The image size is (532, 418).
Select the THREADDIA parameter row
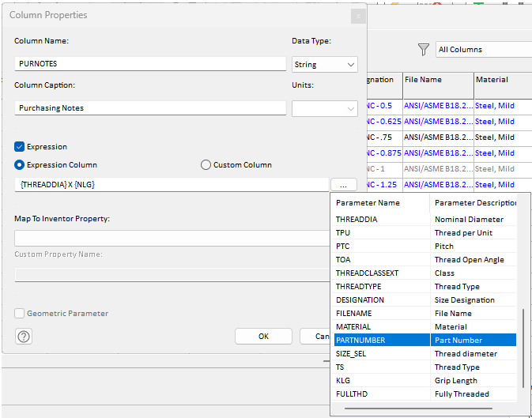click(425, 220)
